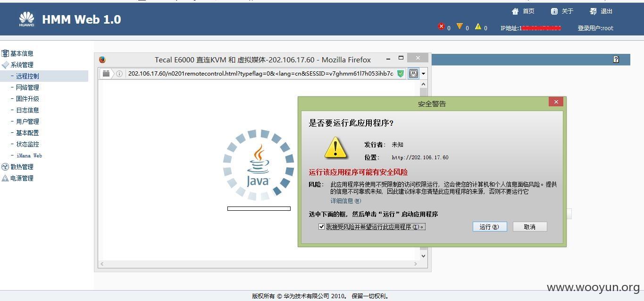Select 远程控制 in the sidebar
Screen dimensions: 644x301
click(x=27, y=76)
